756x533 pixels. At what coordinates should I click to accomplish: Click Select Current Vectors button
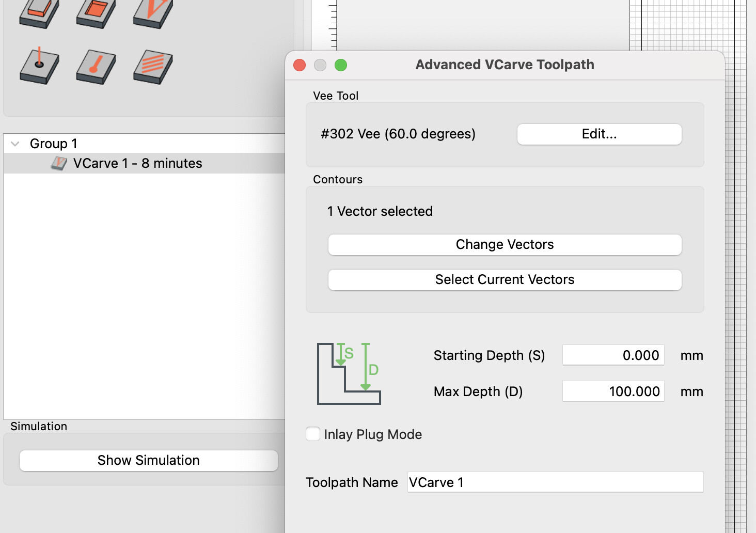(505, 279)
